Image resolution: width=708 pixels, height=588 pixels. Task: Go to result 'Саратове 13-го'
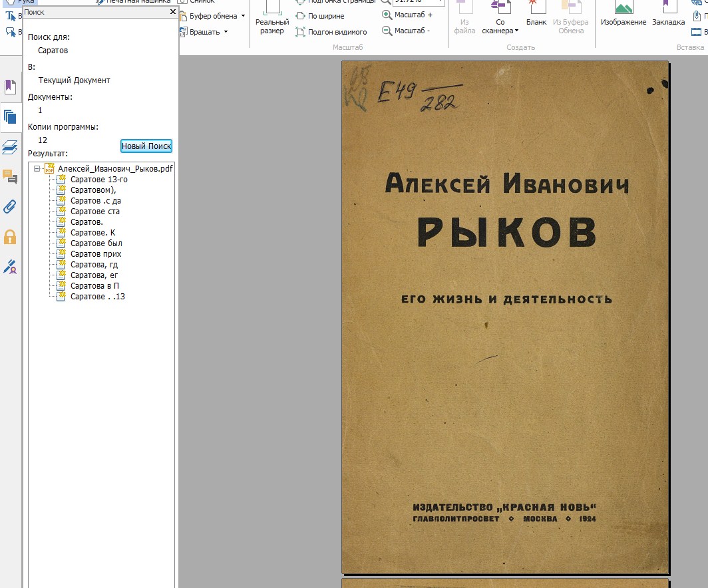click(99, 180)
